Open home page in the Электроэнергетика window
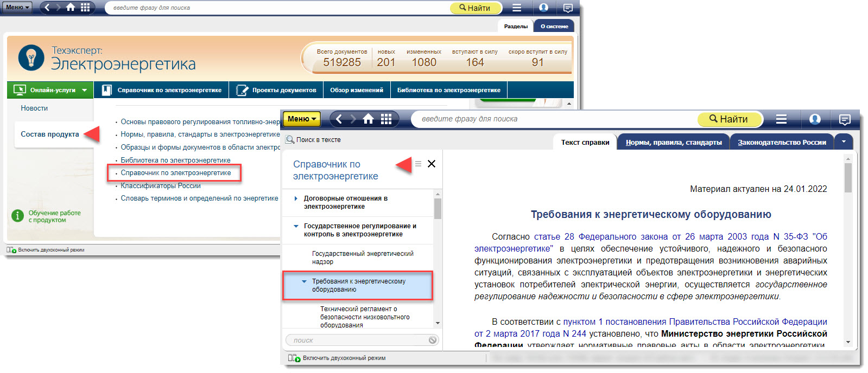The image size is (868, 373). [x=71, y=8]
